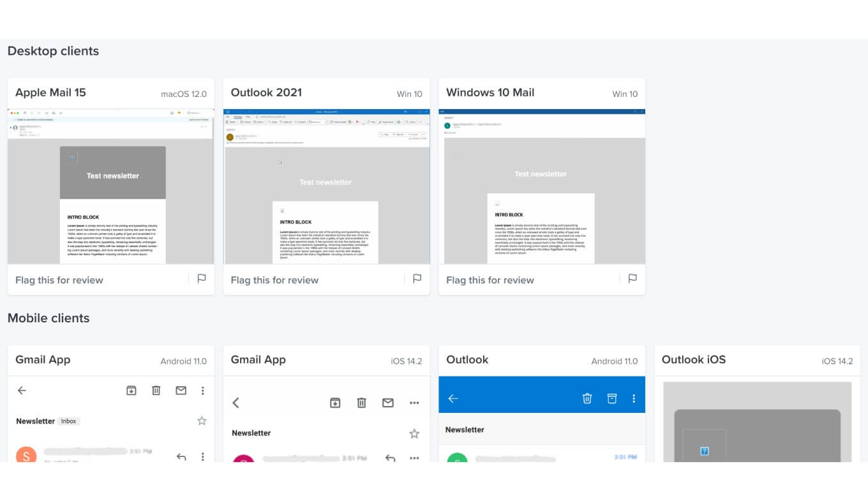The image size is (868, 501).
Task: Open the message options menu beside Gmail Android reply arrow
Action: [202, 456]
